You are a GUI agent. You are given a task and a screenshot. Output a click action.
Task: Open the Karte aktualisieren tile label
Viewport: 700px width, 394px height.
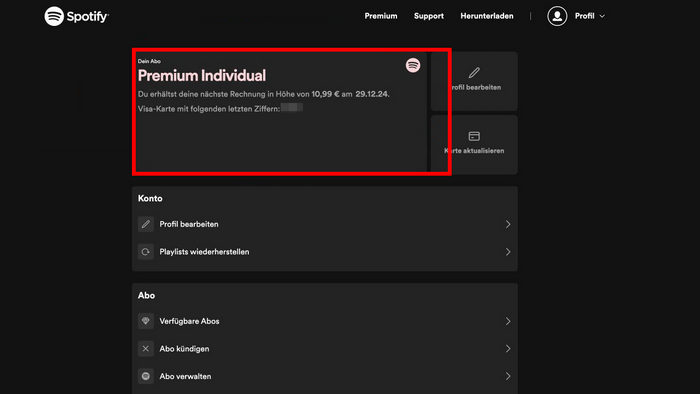pos(474,151)
